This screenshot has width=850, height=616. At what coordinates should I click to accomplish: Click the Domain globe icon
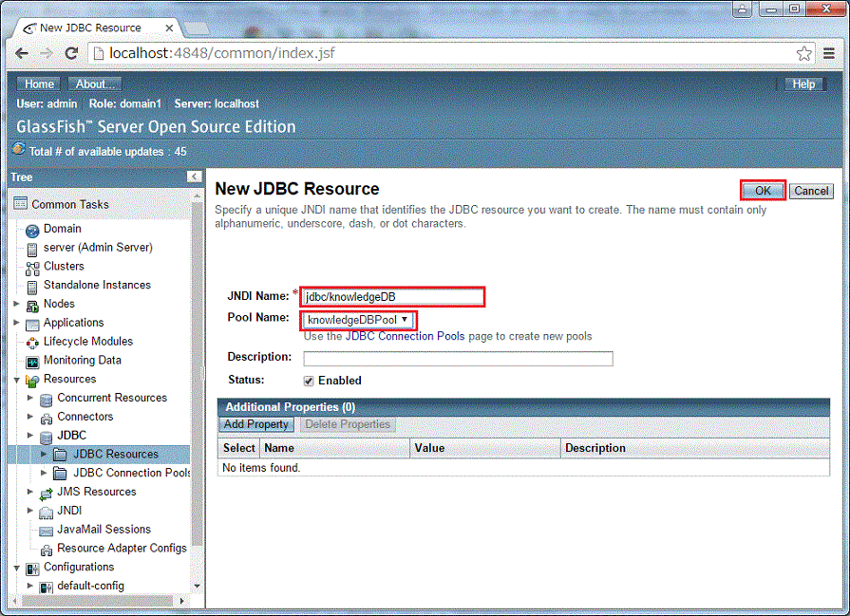tap(32, 231)
